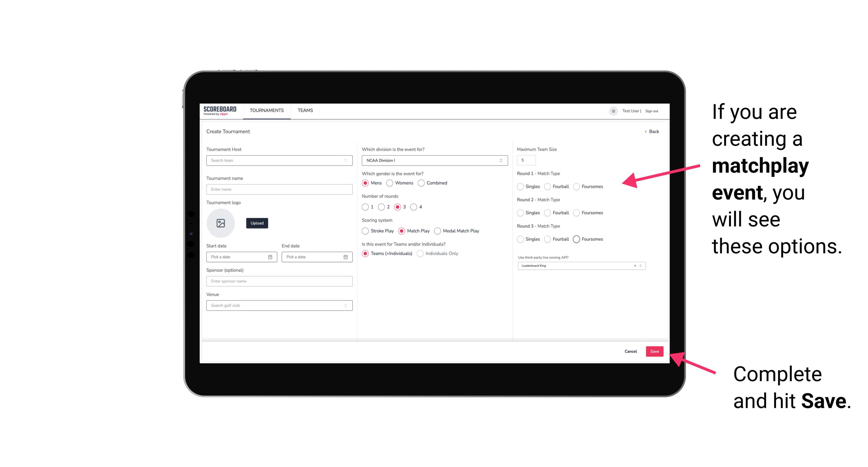The image size is (868, 467).
Task: Click the Scoreboard logo icon
Action: (221, 110)
